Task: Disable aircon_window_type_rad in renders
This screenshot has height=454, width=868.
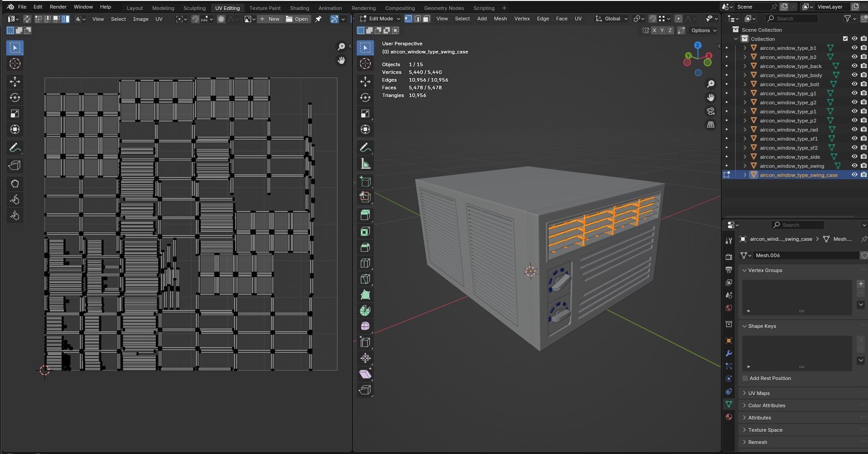Action: click(x=864, y=130)
